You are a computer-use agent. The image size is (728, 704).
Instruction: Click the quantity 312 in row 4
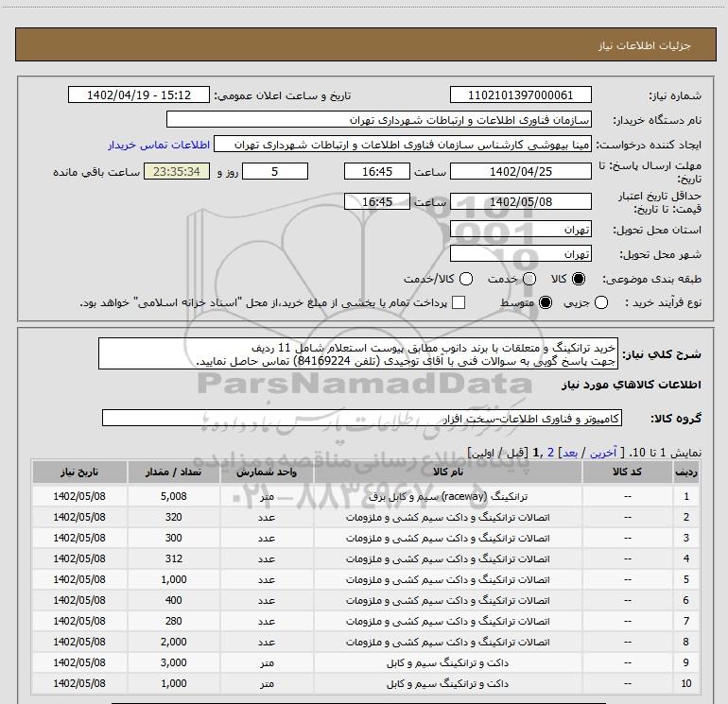pos(174,558)
